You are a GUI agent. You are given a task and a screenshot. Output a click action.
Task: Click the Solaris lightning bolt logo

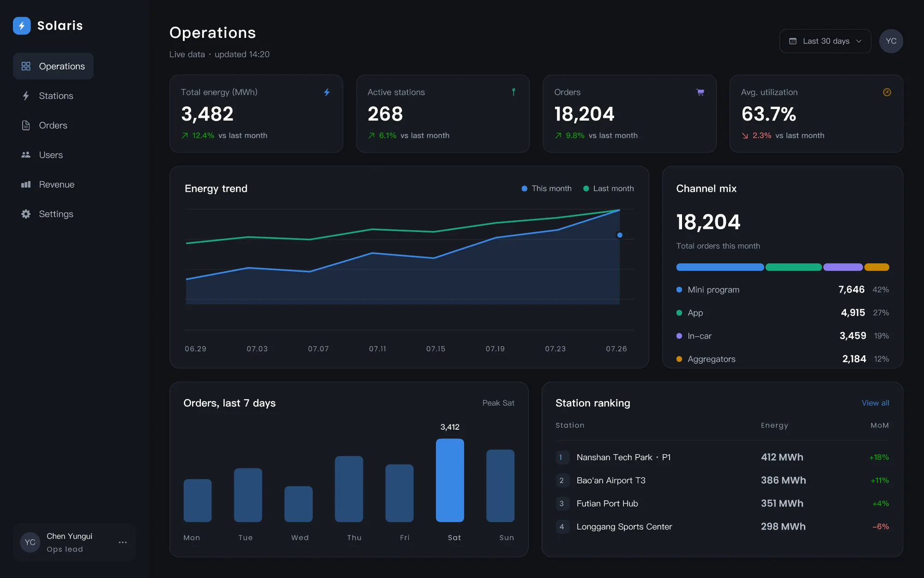22,26
